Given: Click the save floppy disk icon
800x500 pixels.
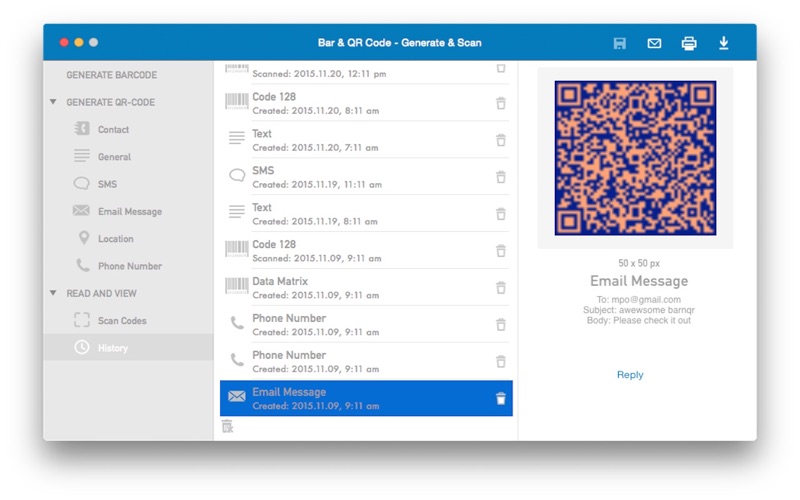Looking at the screenshot, I should coord(619,43).
